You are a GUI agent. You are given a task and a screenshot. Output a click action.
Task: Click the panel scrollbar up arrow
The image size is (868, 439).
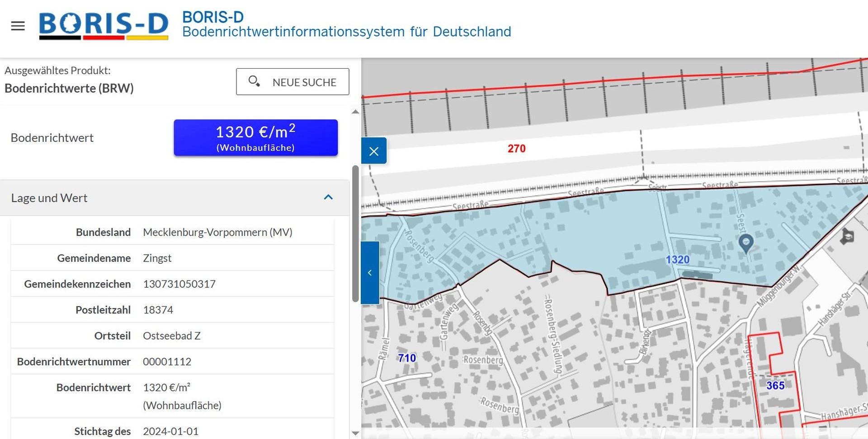coord(356,112)
